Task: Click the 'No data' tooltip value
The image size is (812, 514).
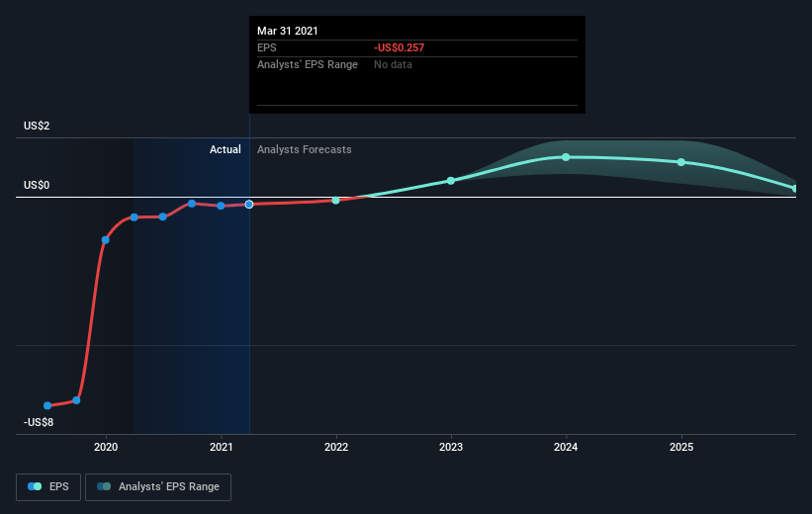Action: pos(393,64)
